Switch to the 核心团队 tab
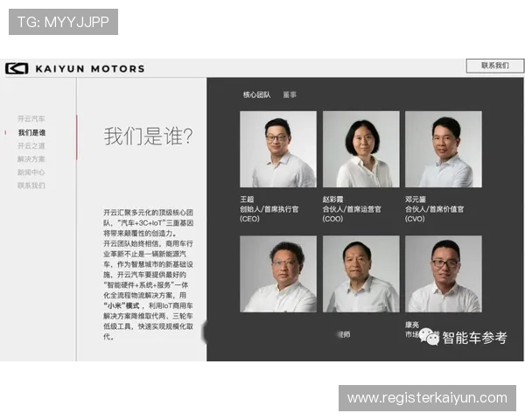 pos(256,94)
